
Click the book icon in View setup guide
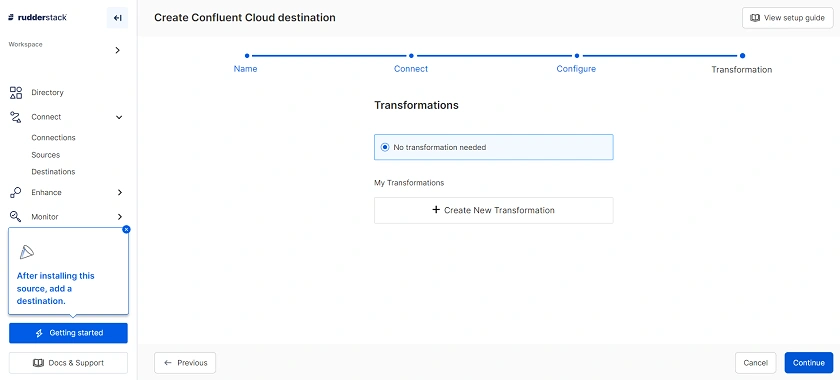pyautogui.click(x=755, y=18)
